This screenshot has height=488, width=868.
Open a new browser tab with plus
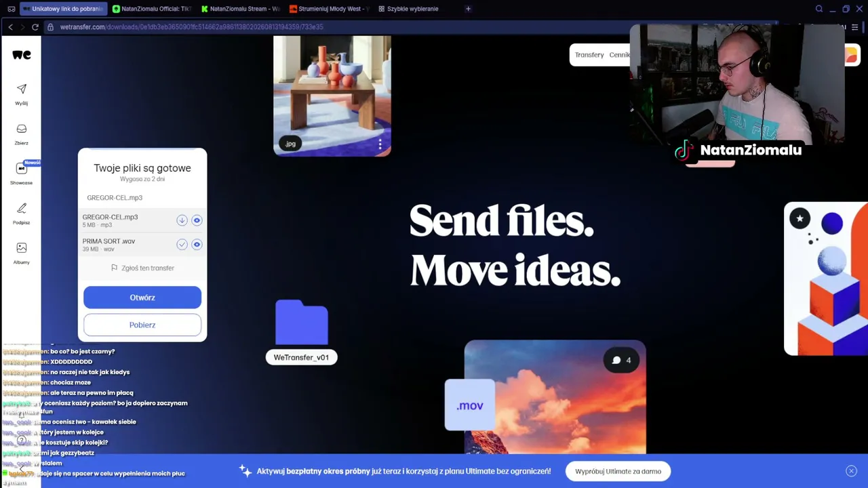pyautogui.click(x=468, y=9)
